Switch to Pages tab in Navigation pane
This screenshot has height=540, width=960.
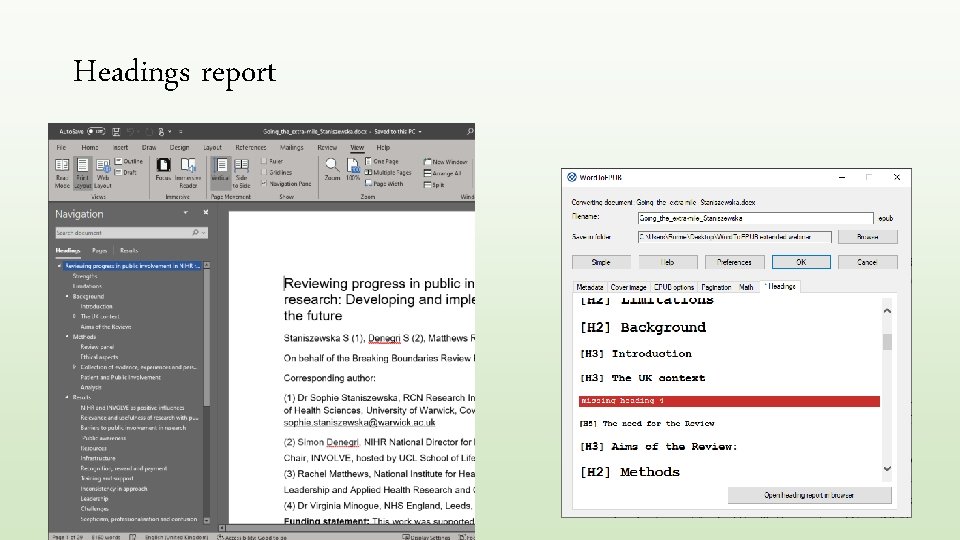click(x=99, y=250)
